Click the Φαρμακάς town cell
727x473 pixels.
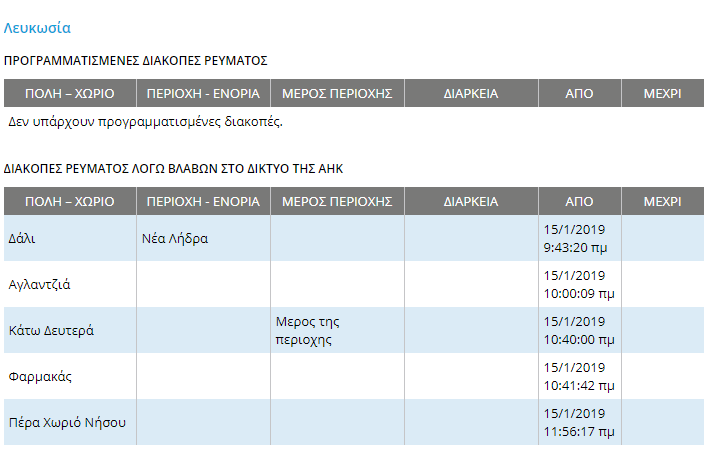(x=70, y=376)
